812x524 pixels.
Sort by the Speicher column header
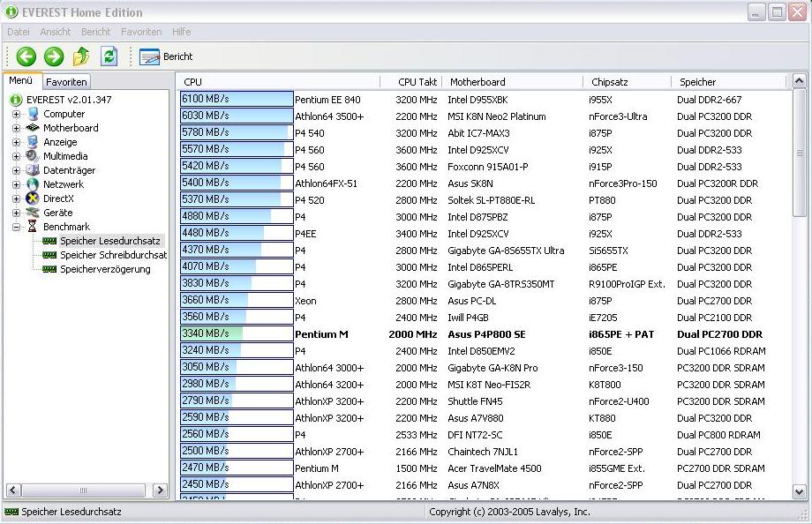729,82
